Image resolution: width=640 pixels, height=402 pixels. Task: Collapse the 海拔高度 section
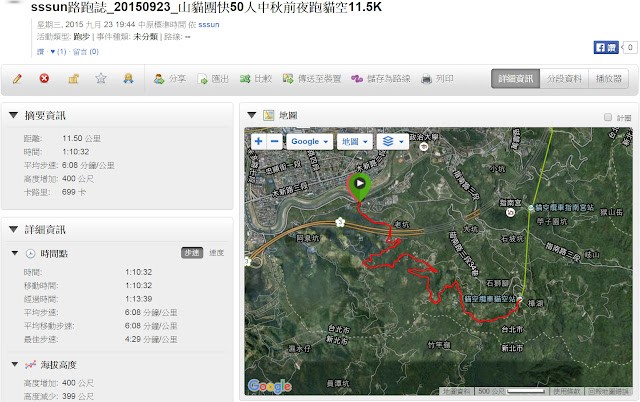(15, 364)
